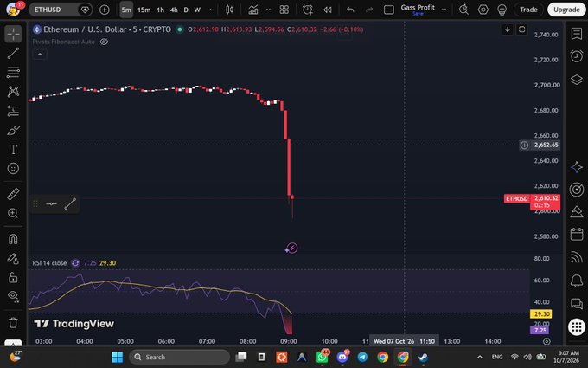
Task: Select the zoom in tool
Action: (13, 213)
